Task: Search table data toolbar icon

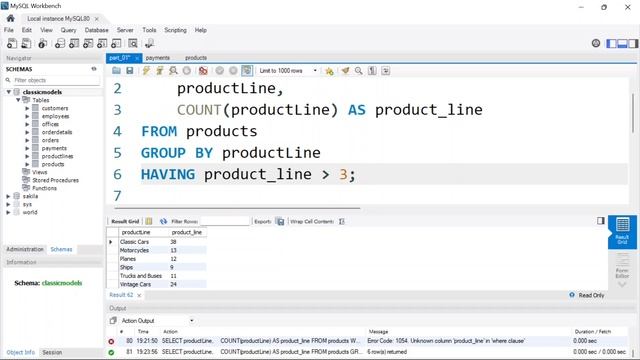Action: pos(133,43)
